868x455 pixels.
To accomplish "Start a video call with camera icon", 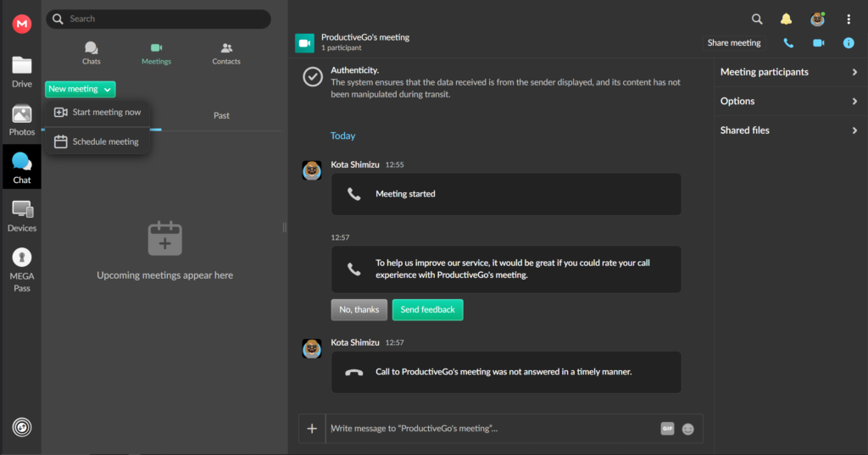I will [818, 42].
